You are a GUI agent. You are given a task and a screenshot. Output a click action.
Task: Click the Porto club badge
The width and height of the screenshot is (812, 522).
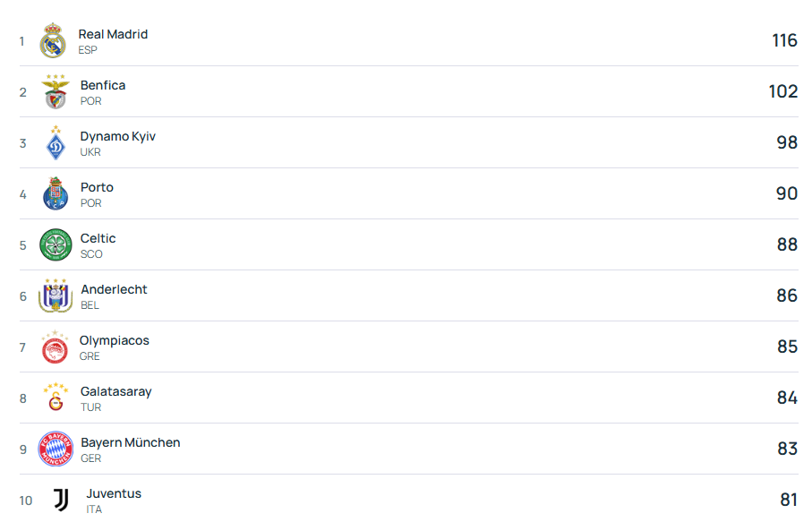coord(56,194)
